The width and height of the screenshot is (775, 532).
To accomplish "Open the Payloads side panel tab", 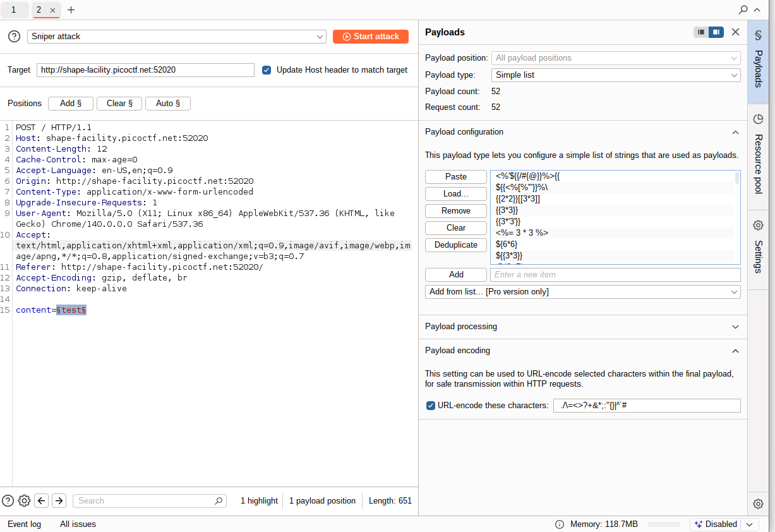I will pyautogui.click(x=758, y=61).
